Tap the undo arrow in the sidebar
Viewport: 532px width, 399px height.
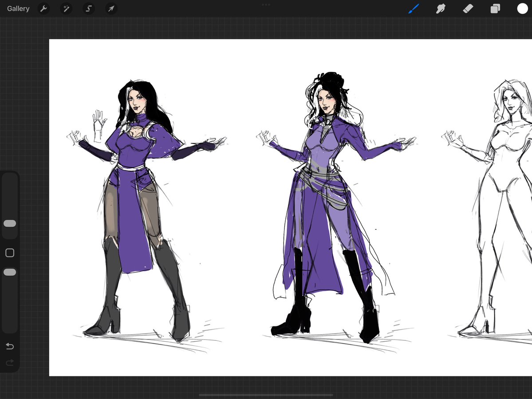[10, 346]
